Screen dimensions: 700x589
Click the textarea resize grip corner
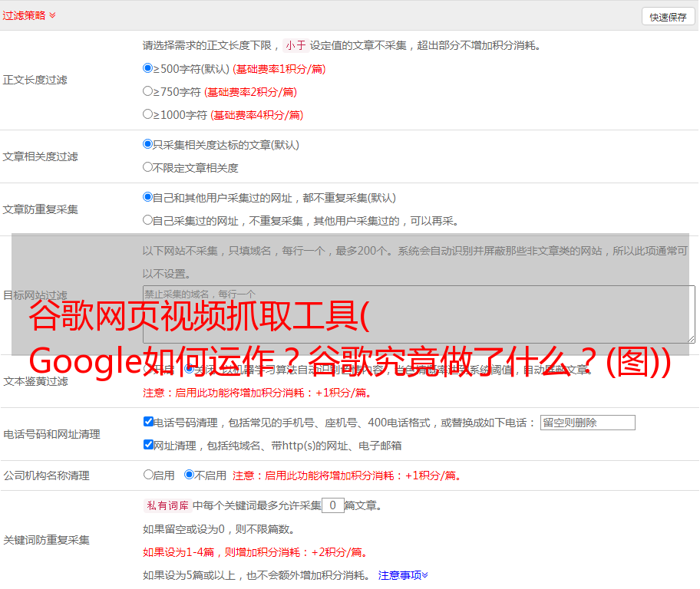(691, 339)
